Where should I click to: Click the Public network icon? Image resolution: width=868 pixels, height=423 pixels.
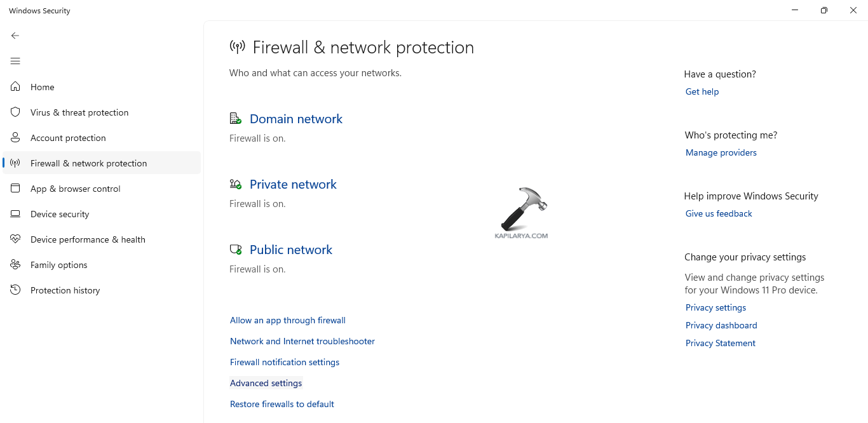(x=236, y=250)
